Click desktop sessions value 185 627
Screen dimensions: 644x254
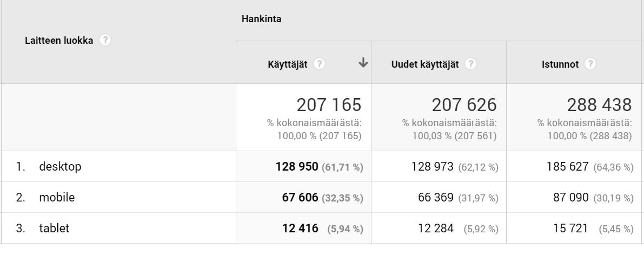(567, 166)
